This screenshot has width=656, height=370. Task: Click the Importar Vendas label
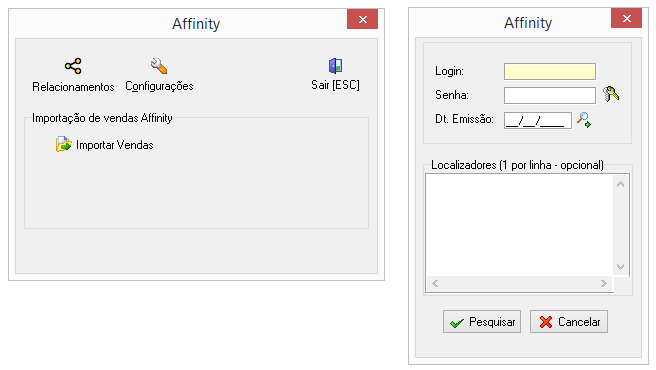click(115, 145)
